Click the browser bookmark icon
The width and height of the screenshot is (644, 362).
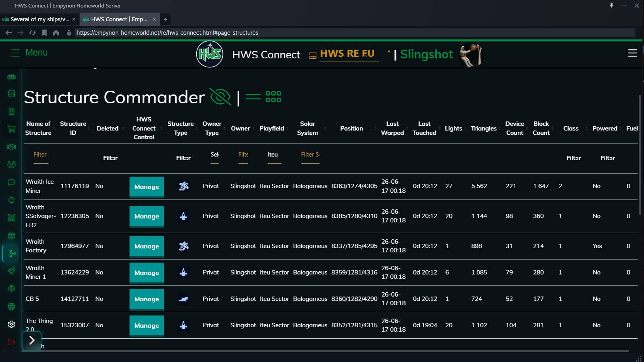click(44, 33)
